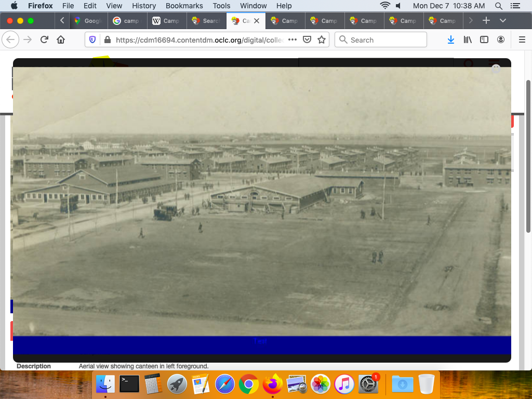Click the page's vertical scrollbar
Image resolution: width=532 pixels, height=399 pixels.
528,156
